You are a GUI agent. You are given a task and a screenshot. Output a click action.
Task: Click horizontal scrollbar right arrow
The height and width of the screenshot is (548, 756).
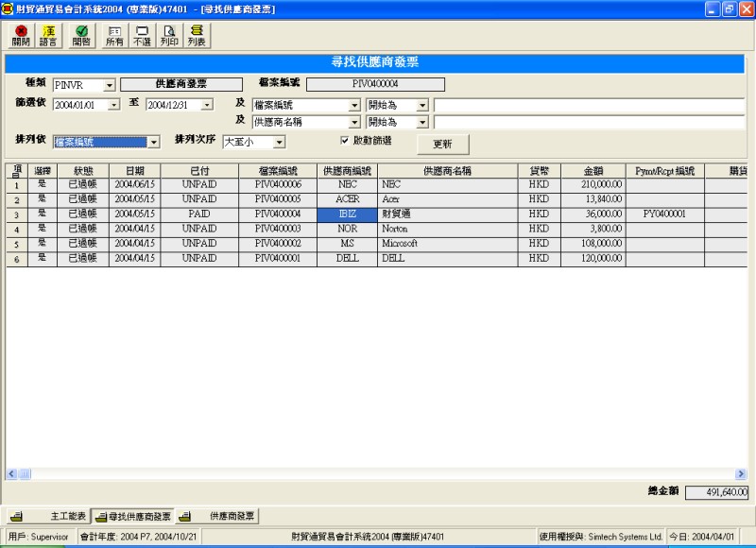pos(741,473)
